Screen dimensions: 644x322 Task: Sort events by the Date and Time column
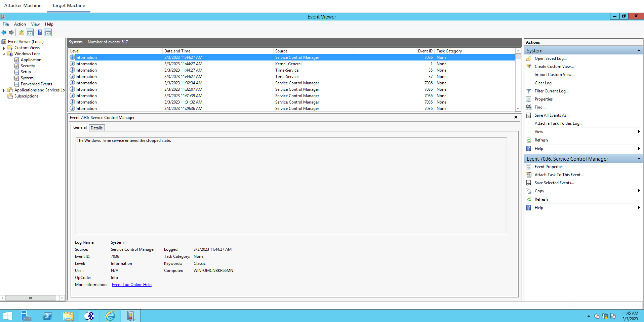pos(218,51)
